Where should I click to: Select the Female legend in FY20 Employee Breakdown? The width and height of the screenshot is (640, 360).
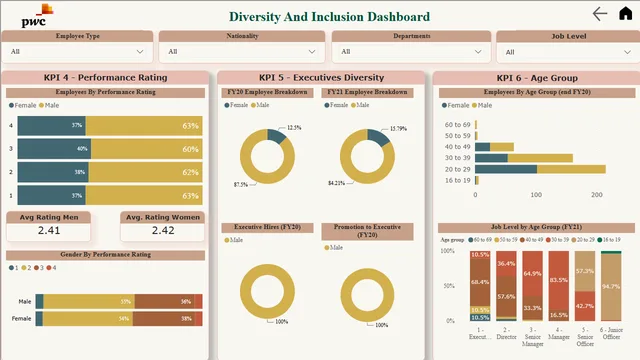click(236, 105)
